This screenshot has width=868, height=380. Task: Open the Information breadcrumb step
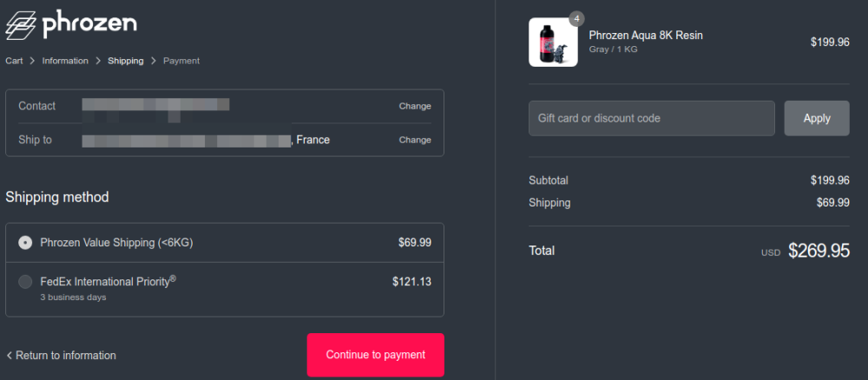(65, 61)
